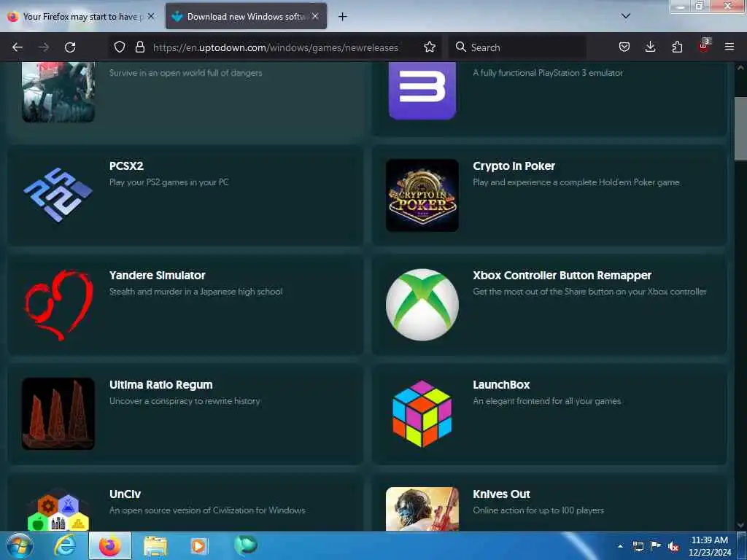Open the purple PlayStation 3 emulator icon
This screenshot has width=747, height=560.
pos(422,90)
